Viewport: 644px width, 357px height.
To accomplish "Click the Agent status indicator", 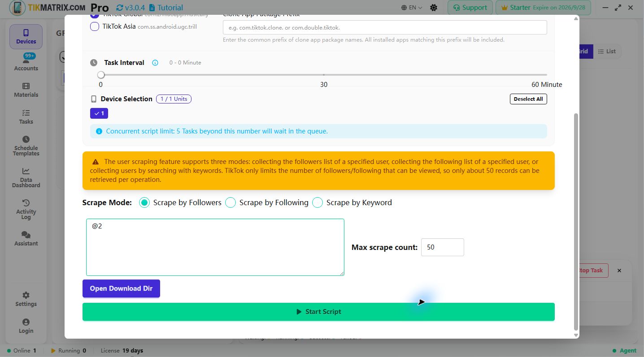I will pyautogui.click(x=624, y=351).
